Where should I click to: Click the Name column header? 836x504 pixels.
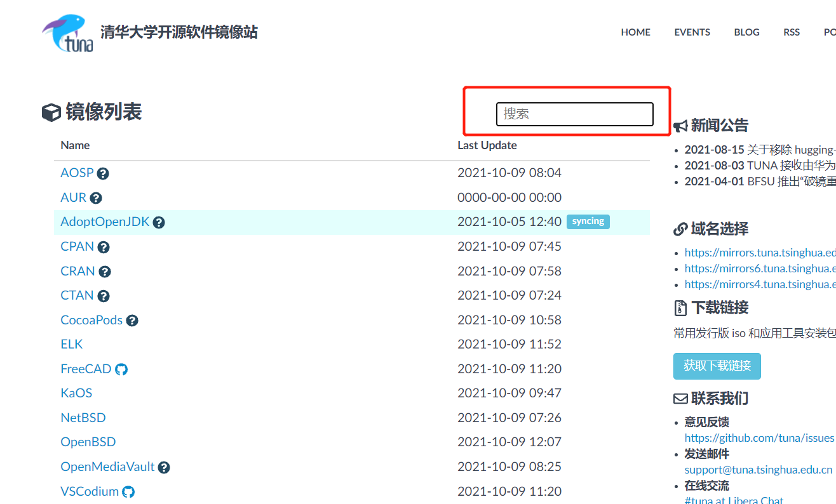coord(75,145)
